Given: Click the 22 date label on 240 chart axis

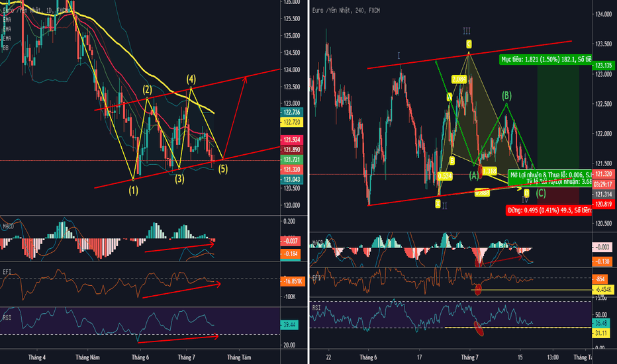Looking at the screenshot, I should 328,357.
